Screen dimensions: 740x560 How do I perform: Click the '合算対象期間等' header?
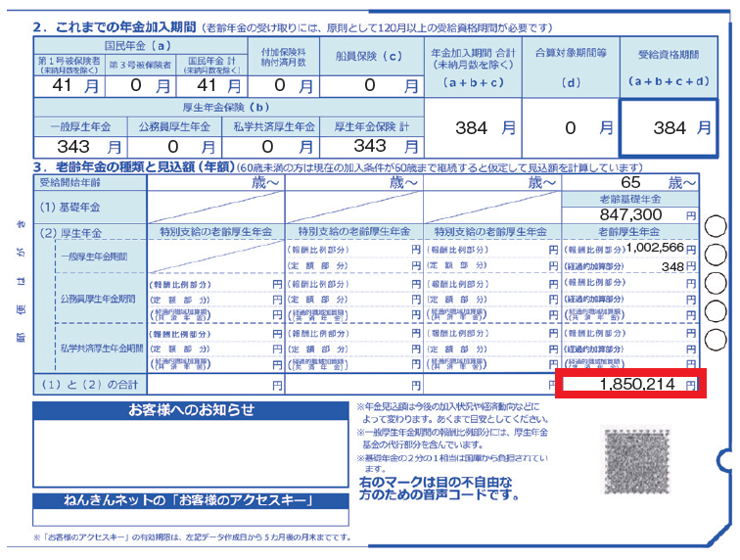(571, 53)
